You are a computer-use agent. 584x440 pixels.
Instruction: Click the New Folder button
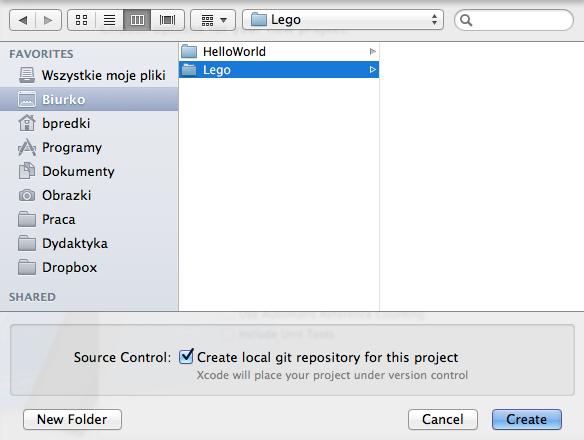click(x=72, y=420)
